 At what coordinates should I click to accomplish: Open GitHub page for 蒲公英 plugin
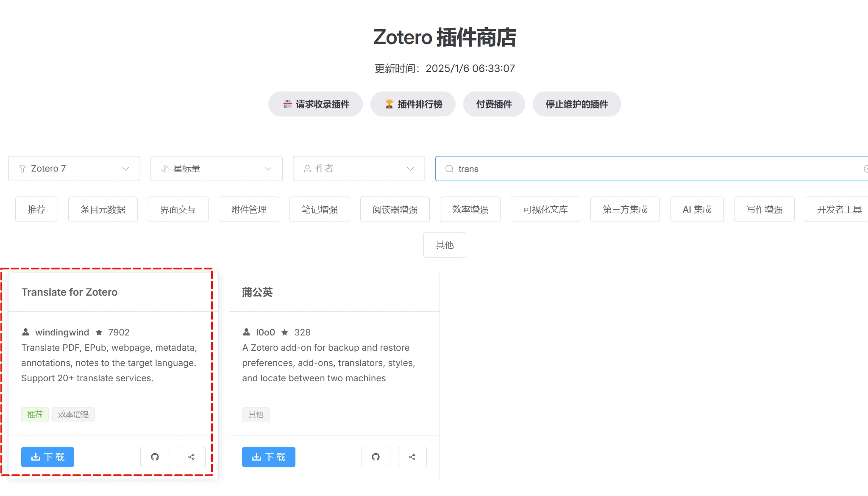[x=376, y=457]
